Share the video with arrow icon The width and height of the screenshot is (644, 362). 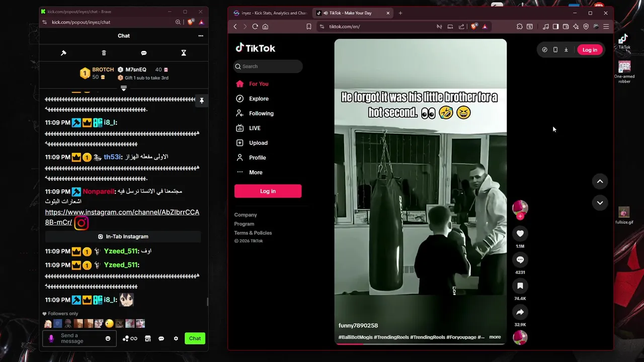(520, 312)
